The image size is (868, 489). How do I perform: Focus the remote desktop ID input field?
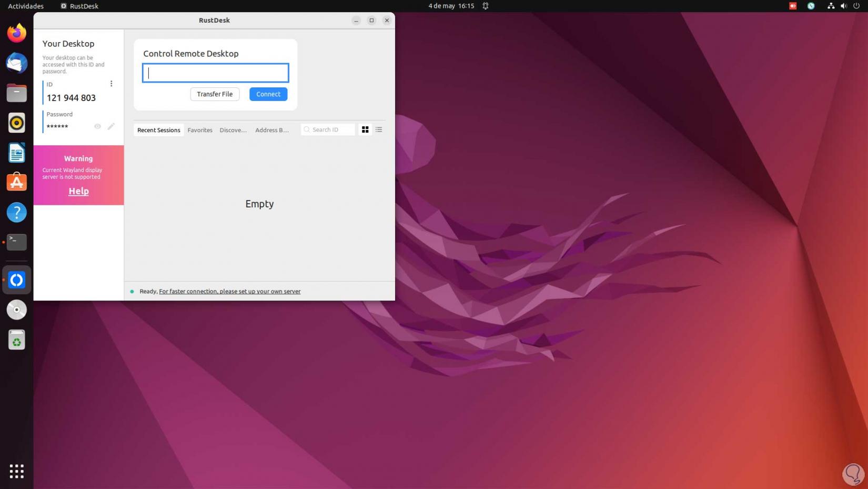tap(216, 73)
